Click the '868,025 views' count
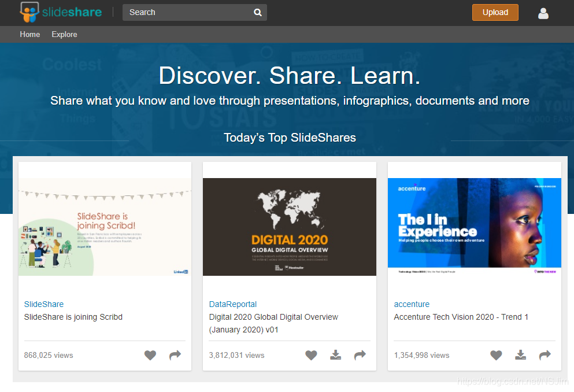 (49, 356)
